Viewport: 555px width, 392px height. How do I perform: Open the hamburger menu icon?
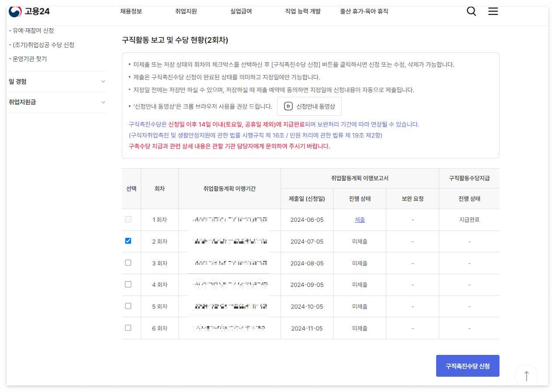(493, 11)
